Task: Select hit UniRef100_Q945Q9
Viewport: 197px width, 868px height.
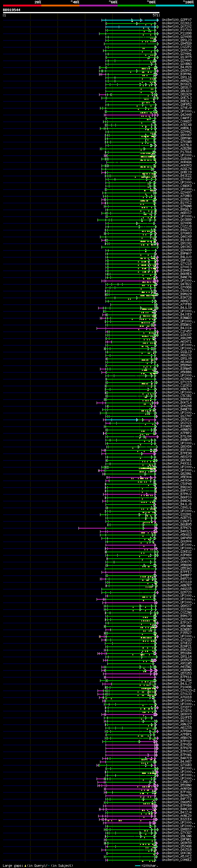Action: 176,43
